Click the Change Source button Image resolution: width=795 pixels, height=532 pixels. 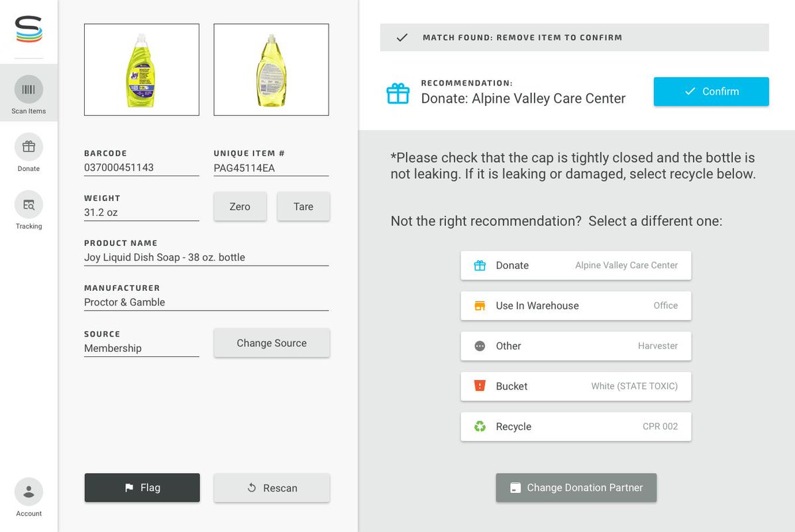(x=272, y=343)
